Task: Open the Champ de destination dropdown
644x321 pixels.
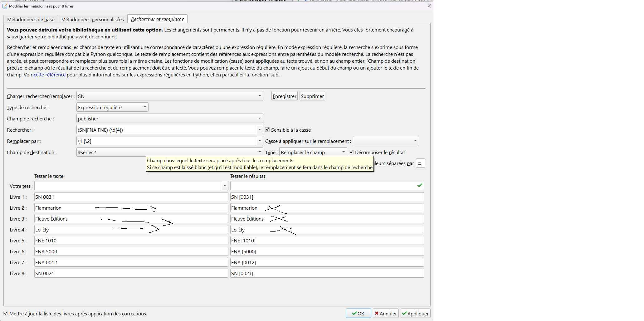Action: pos(170,152)
